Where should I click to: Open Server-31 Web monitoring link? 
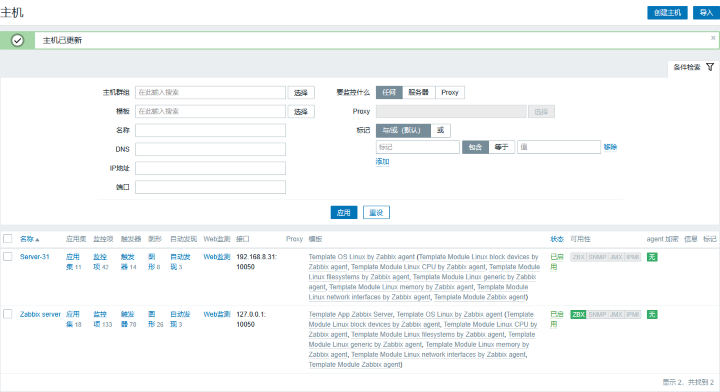click(217, 257)
